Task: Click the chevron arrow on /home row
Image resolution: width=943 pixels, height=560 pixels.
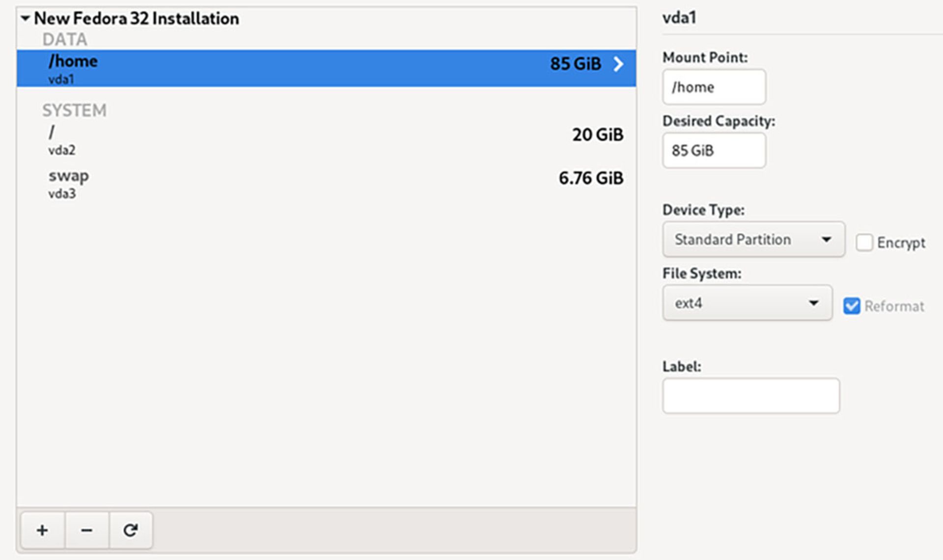Action: tap(618, 64)
